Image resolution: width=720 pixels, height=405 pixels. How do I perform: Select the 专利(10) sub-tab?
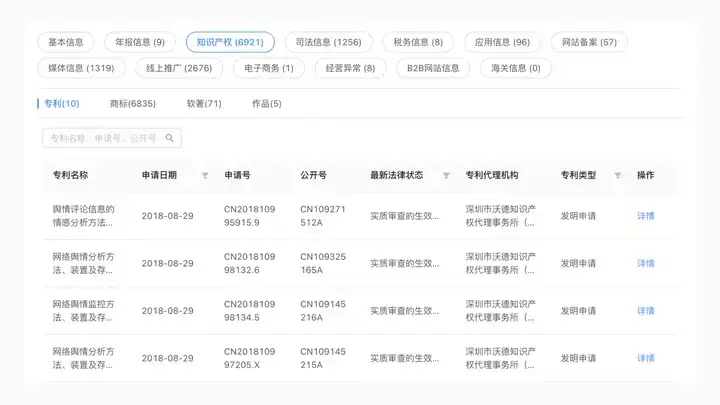pos(62,104)
